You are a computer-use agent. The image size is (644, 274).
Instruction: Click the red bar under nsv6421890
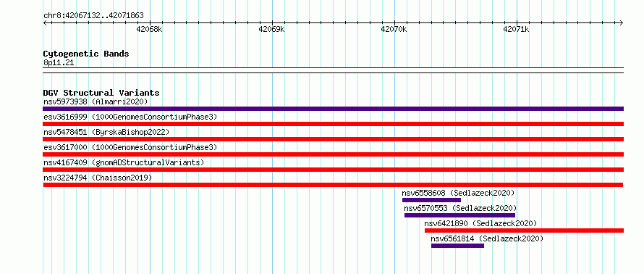click(524, 231)
